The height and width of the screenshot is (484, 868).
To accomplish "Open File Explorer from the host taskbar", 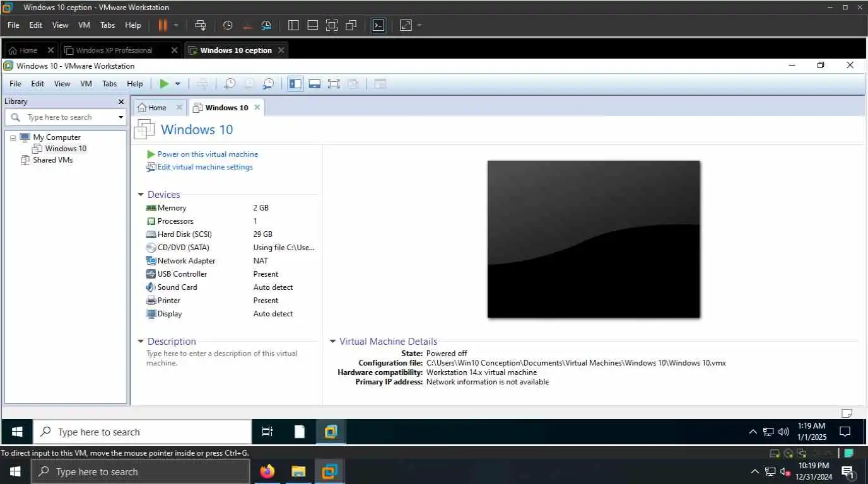I will (298, 471).
